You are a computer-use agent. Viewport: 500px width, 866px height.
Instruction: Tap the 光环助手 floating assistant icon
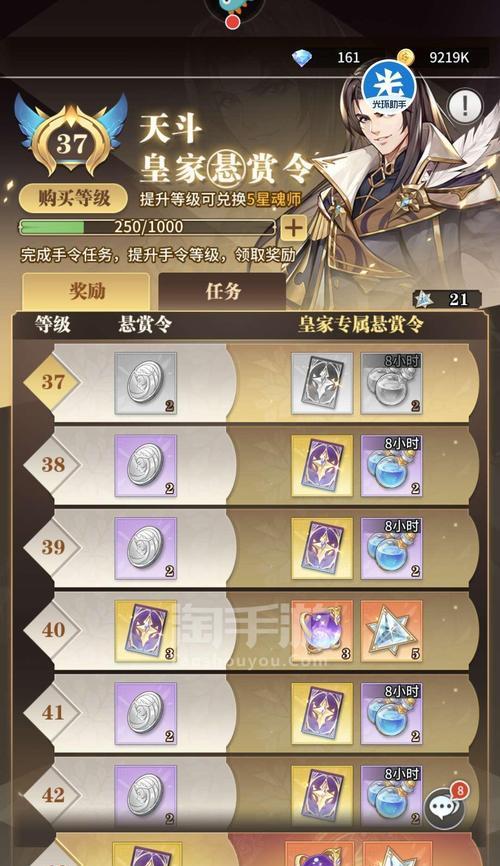388,88
